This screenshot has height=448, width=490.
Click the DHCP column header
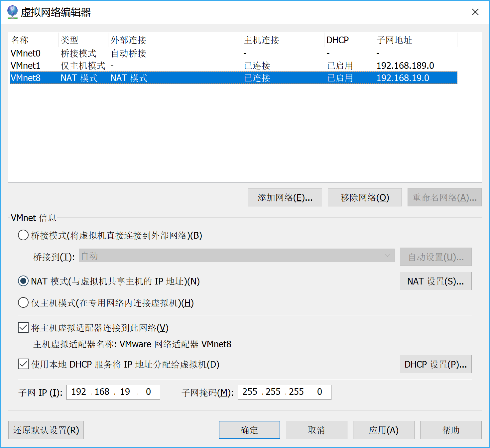tap(349, 40)
